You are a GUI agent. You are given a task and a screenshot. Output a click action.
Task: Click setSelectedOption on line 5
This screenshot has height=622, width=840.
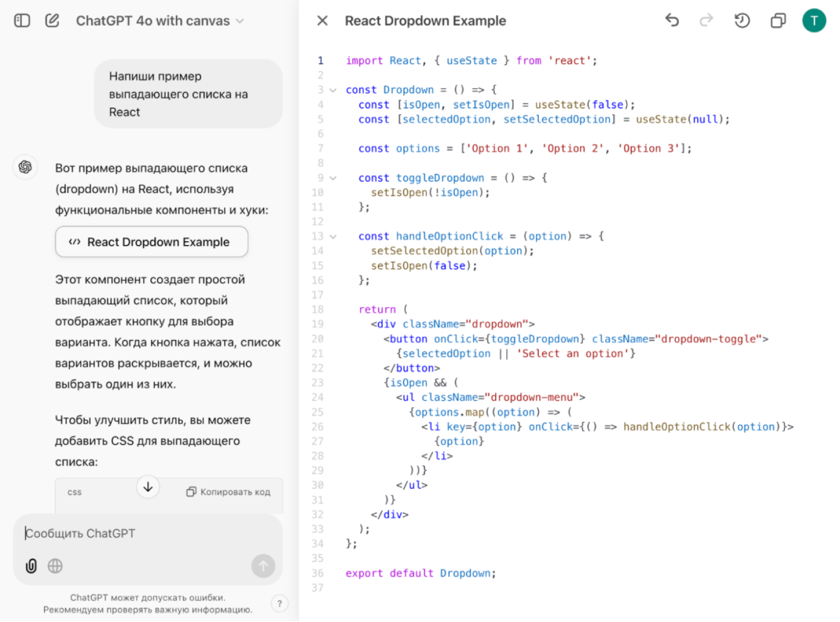(x=556, y=119)
